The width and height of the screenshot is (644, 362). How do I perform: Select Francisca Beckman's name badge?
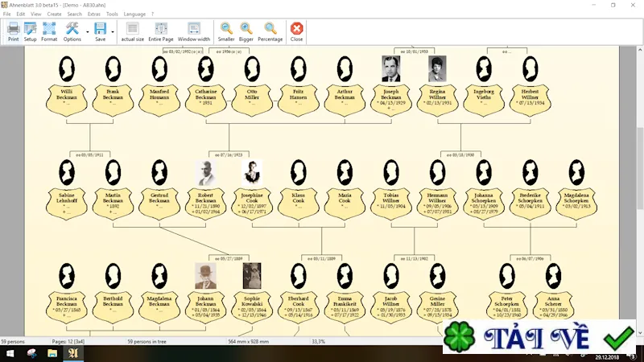click(67, 307)
